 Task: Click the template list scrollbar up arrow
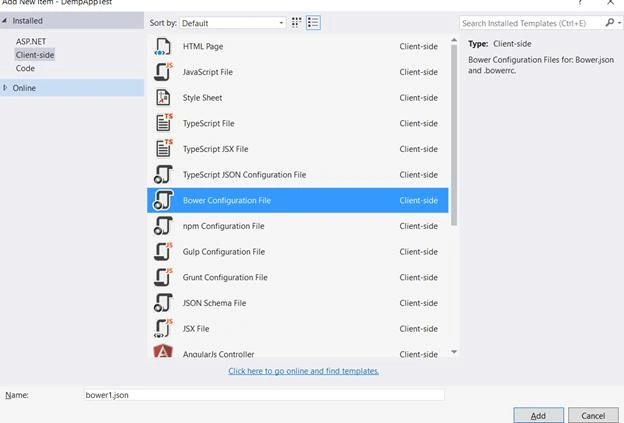click(x=454, y=40)
